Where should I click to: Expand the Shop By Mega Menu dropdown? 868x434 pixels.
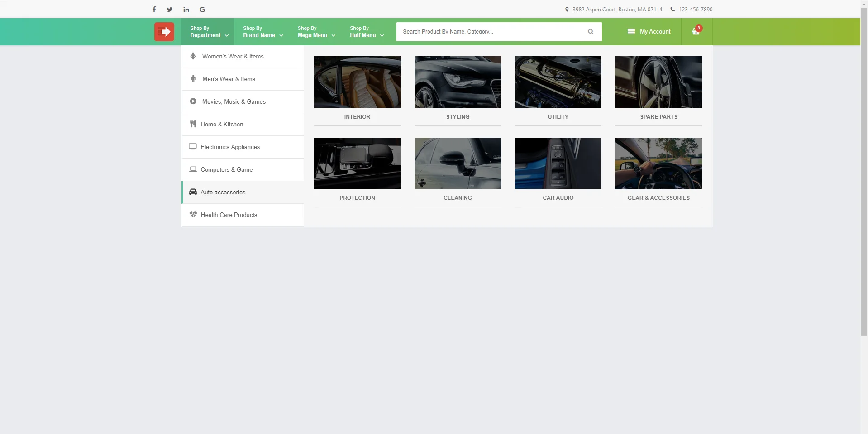[x=316, y=32]
